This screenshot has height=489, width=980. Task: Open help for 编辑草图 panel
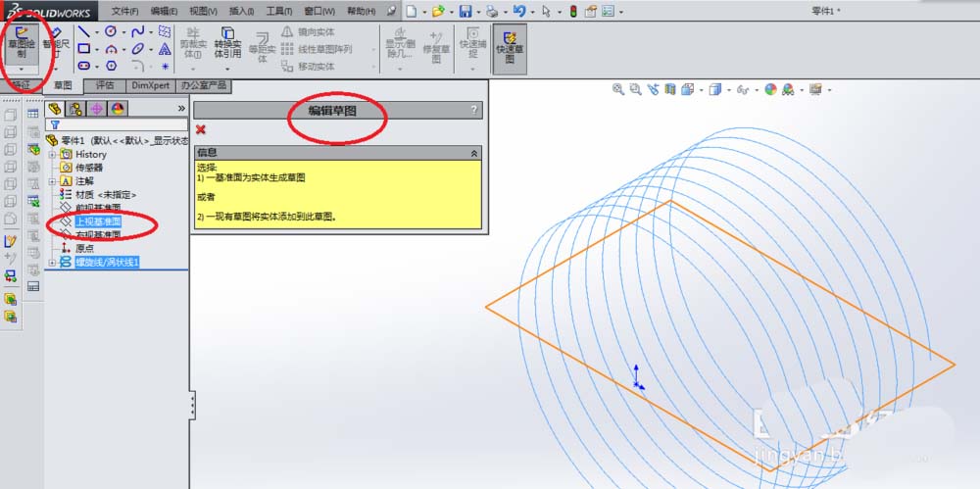point(474,111)
